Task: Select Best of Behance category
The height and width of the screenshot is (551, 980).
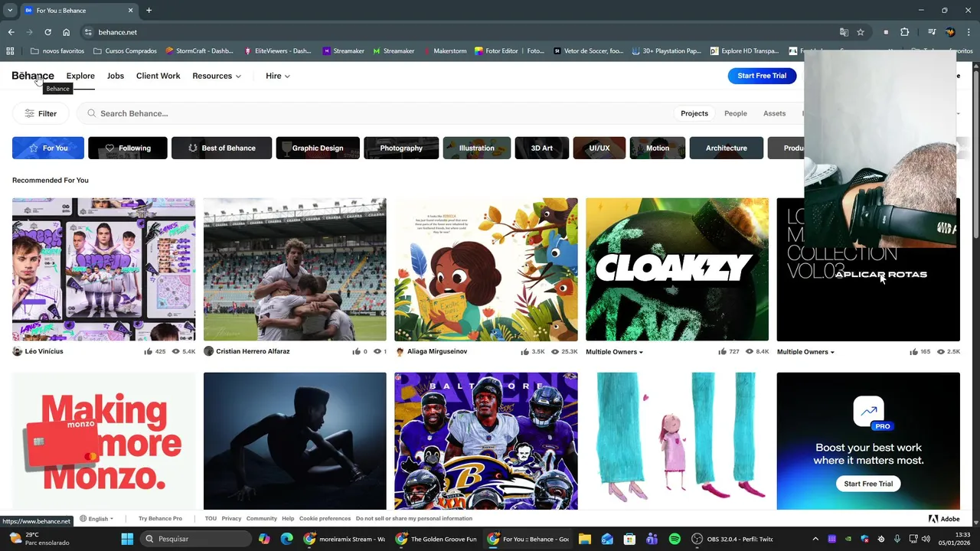Action: [221, 148]
